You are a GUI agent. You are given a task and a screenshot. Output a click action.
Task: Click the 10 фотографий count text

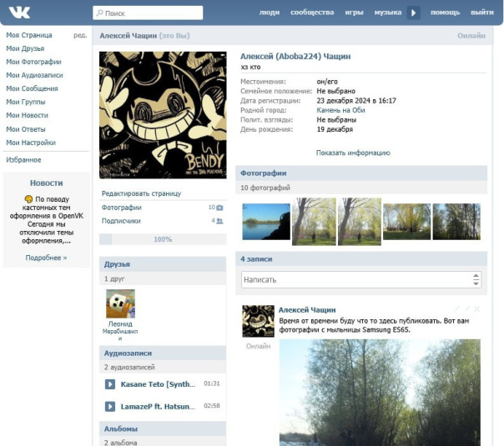pyautogui.click(x=265, y=188)
